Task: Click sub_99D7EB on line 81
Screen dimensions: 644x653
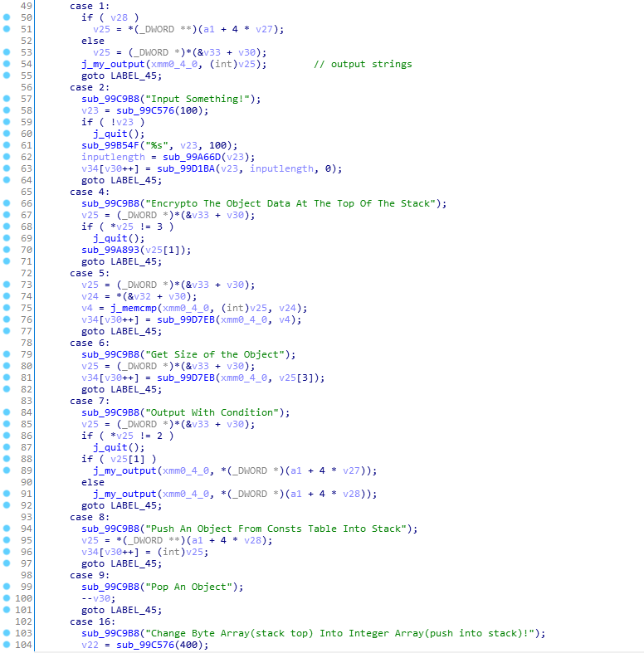Action: coord(185,378)
